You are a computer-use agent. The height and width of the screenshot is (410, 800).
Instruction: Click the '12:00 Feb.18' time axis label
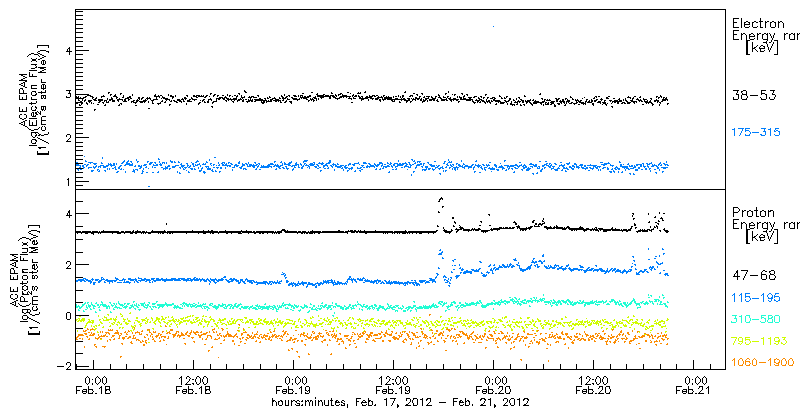pyautogui.click(x=193, y=386)
